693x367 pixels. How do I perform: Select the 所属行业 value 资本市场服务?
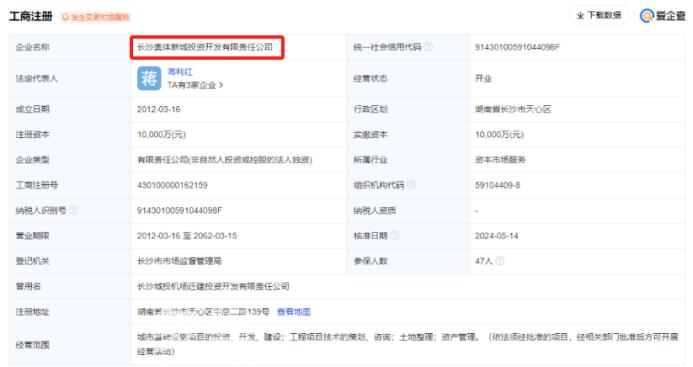point(500,160)
